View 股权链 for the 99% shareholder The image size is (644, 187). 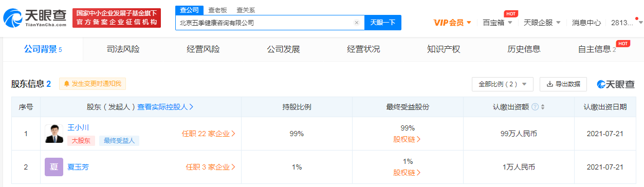point(407,139)
